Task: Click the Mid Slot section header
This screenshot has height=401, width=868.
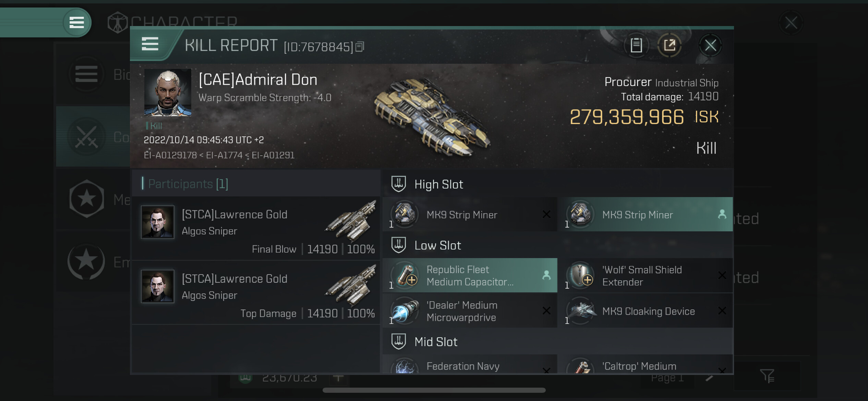Action: pyautogui.click(x=436, y=342)
